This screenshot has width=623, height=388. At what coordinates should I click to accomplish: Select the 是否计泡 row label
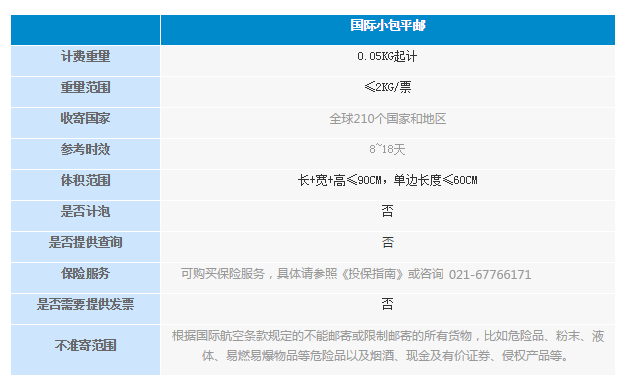pos(85,211)
